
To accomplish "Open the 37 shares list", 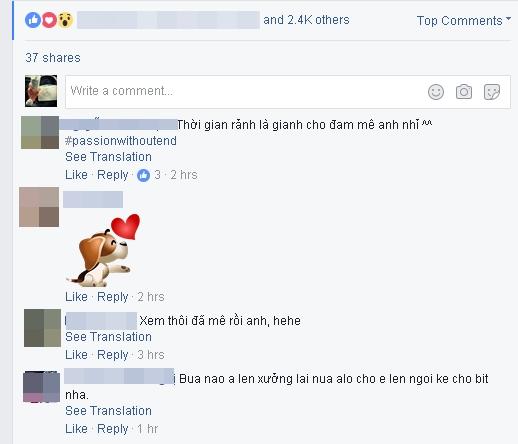I will pos(53,58).
